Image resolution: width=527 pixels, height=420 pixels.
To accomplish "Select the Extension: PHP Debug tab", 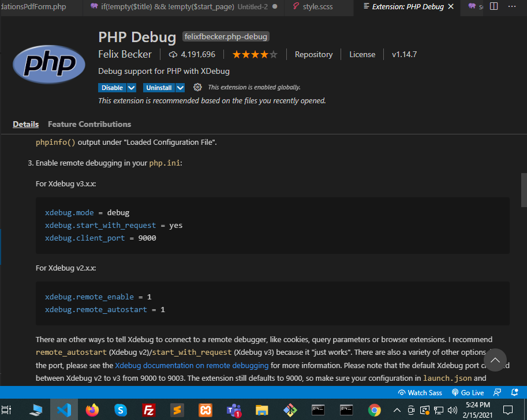I will coord(408,7).
